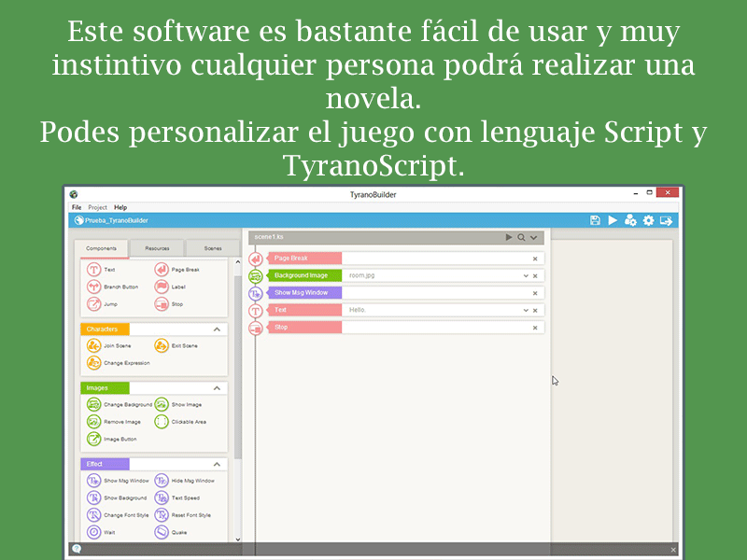Add Image Button component
The image size is (747, 560).
point(111,439)
